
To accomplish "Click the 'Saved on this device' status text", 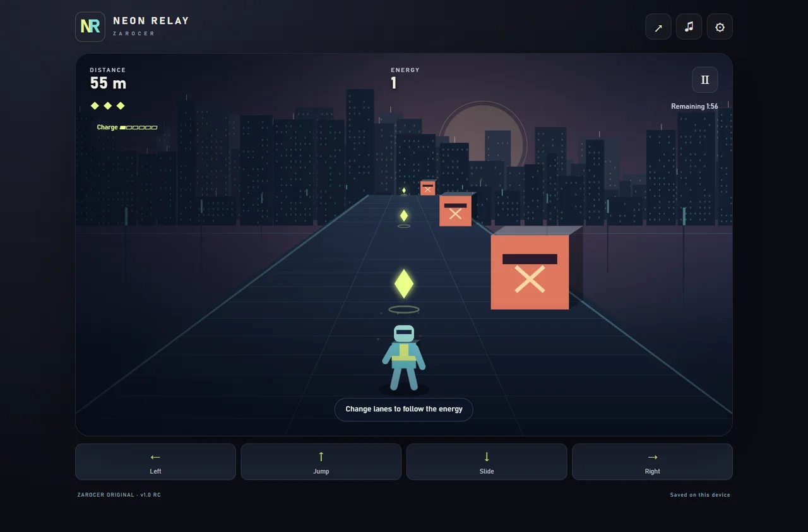I will point(700,495).
